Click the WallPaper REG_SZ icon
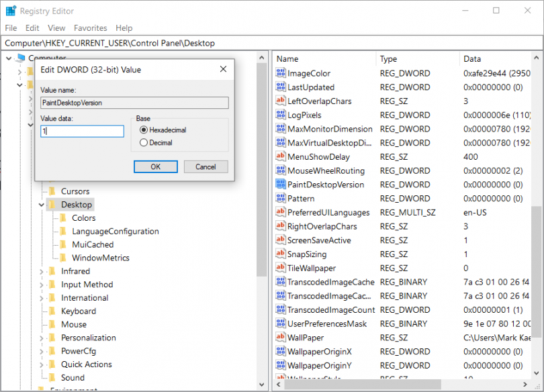The width and height of the screenshot is (544, 392). (280, 338)
